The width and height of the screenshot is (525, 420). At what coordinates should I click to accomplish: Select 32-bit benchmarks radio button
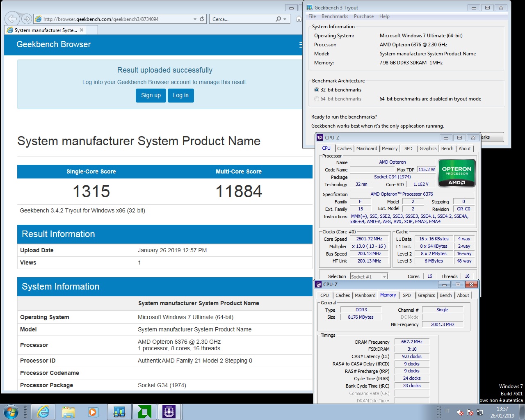pyautogui.click(x=317, y=90)
